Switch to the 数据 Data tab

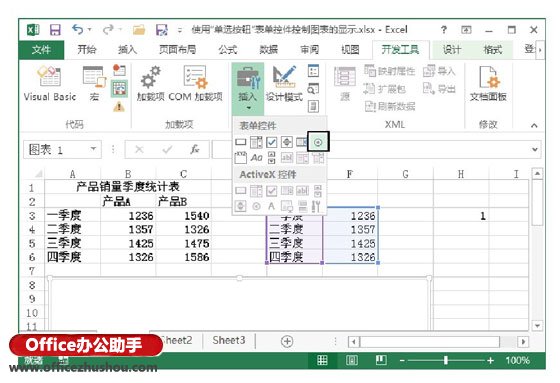(269, 50)
